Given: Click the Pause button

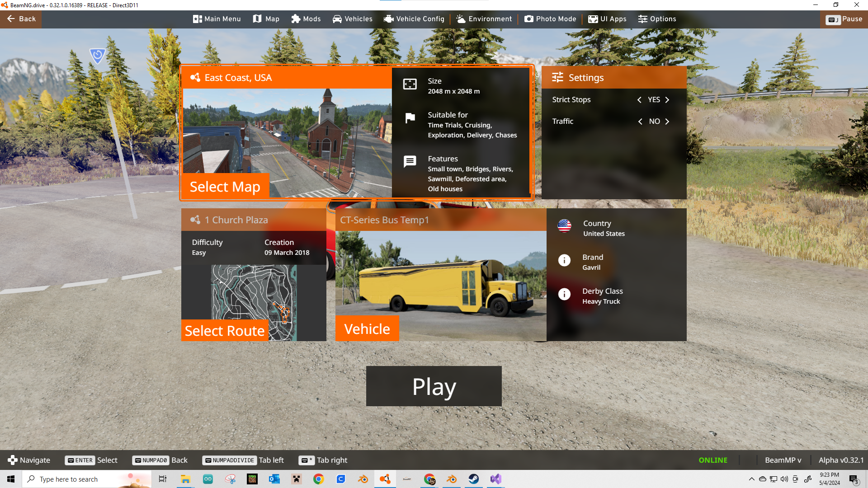Looking at the screenshot, I should point(844,19).
